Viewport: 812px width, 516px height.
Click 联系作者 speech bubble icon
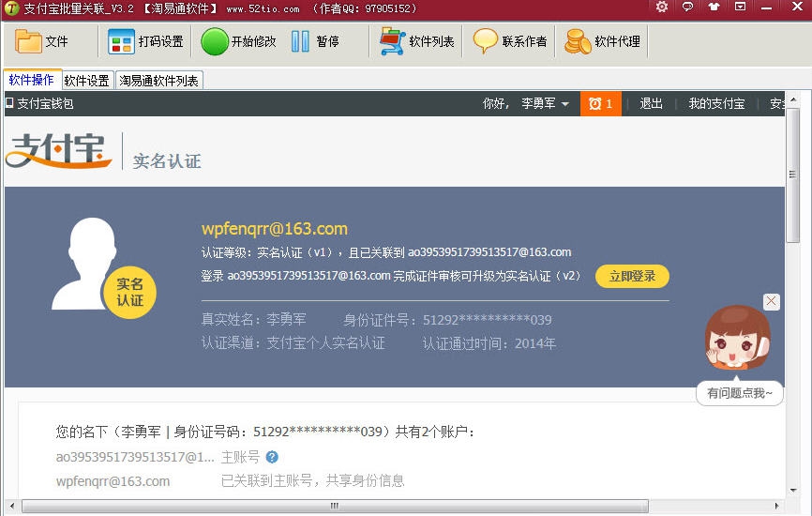coord(486,41)
